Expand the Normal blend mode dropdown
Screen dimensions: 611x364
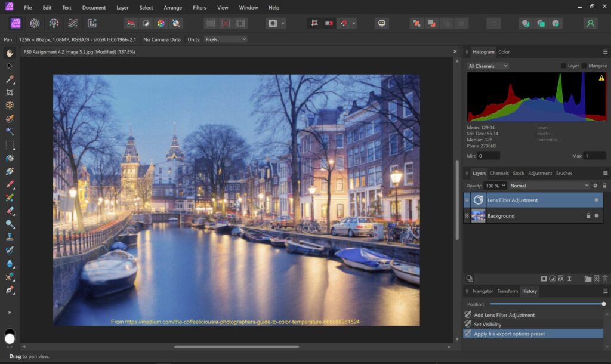coord(549,186)
